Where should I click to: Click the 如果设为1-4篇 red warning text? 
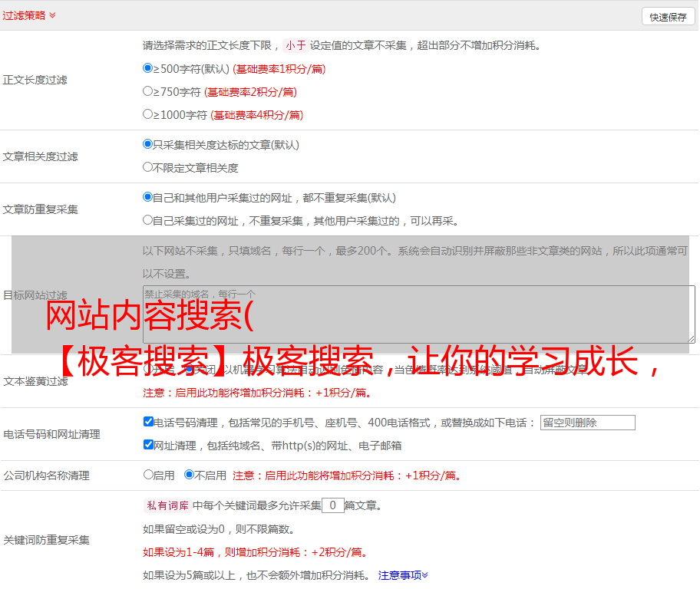coord(256,552)
